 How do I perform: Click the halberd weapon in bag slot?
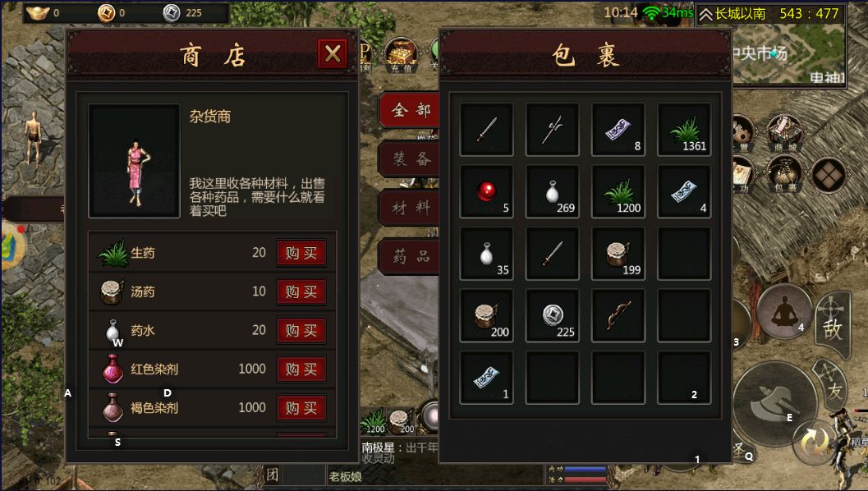pyautogui.click(x=553, y=130)
